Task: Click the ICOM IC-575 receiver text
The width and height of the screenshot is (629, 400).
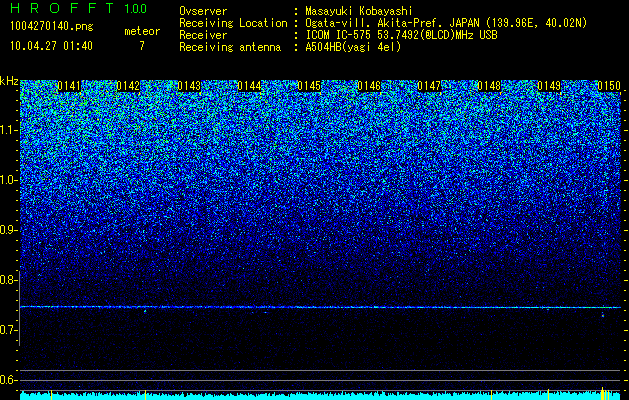Action: pos(402,35)
